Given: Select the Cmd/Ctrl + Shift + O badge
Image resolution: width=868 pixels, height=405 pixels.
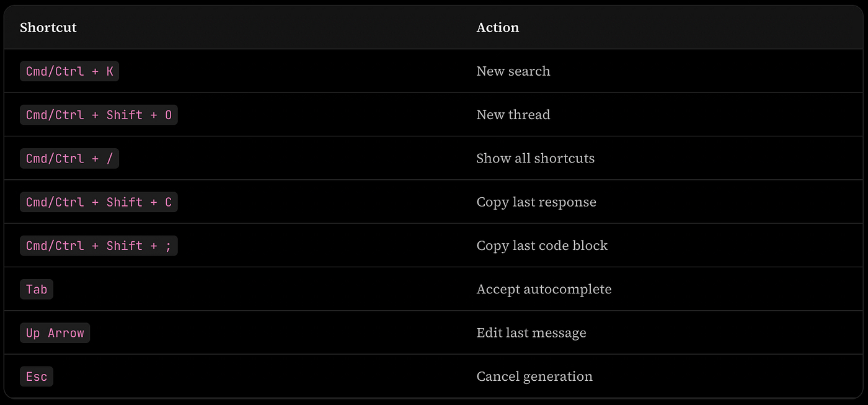Looking at the screenshot, I should pos(99,115).
